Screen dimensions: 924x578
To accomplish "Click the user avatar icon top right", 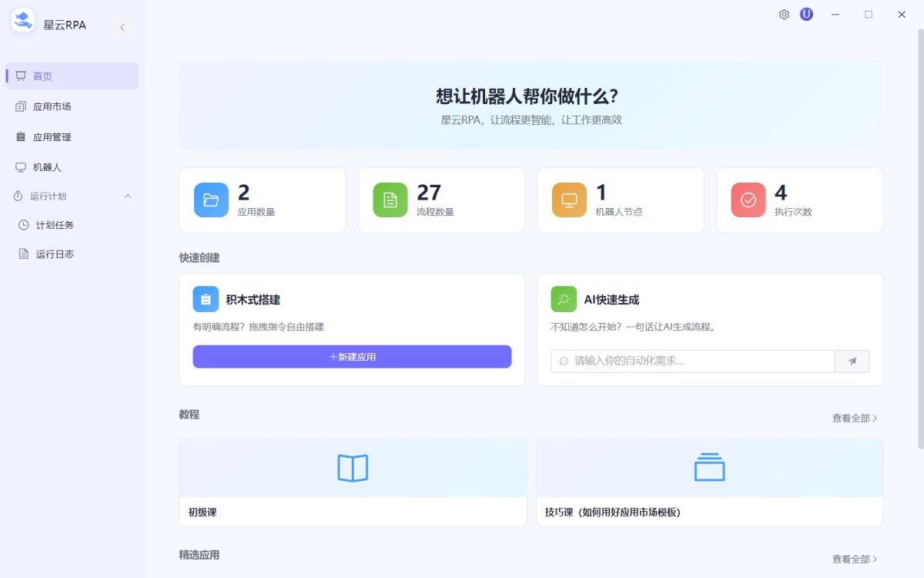I will pyautogui.click(x=806, y=14).
